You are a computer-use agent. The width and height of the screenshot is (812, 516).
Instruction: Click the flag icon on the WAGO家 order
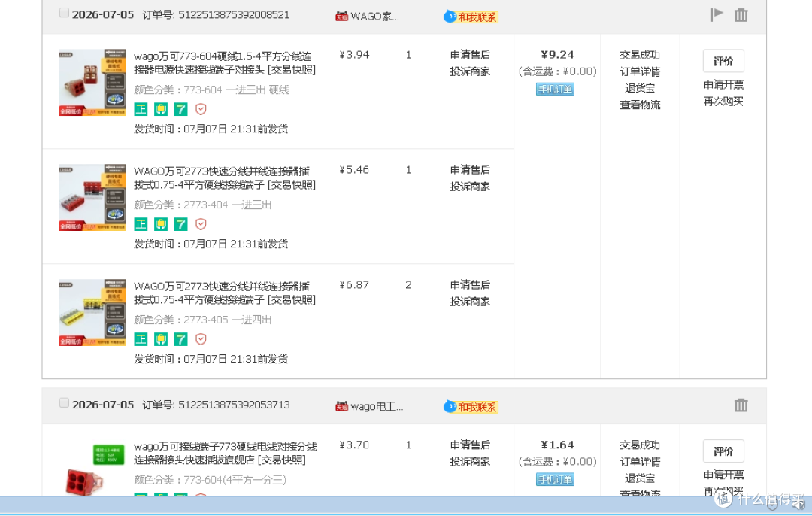[x=717, y=14]
